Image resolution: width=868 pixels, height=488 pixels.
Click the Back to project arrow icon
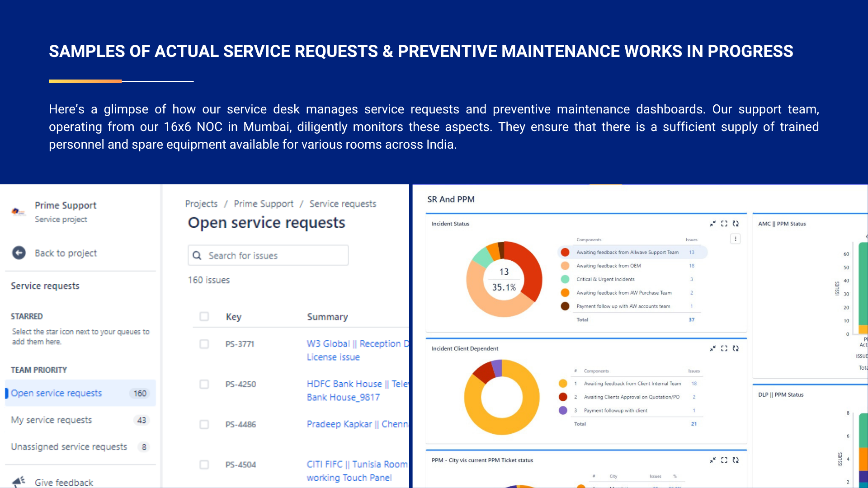point(19,253)
